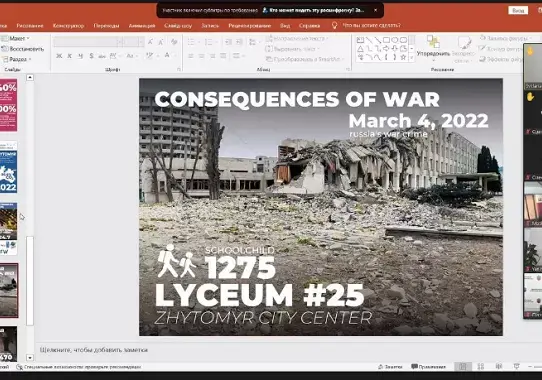Open the Справка ribbon tab
This screenshot has height=380, width=542.
[309, 26]
